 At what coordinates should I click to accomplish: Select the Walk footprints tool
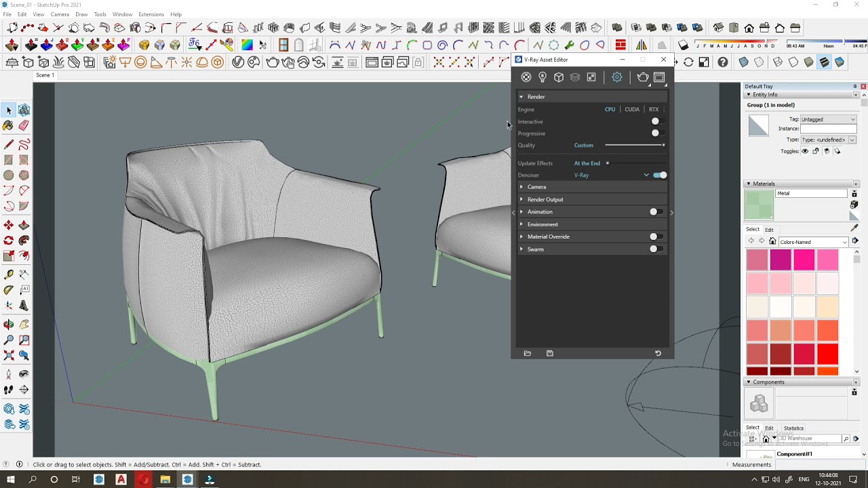point(9,390)
